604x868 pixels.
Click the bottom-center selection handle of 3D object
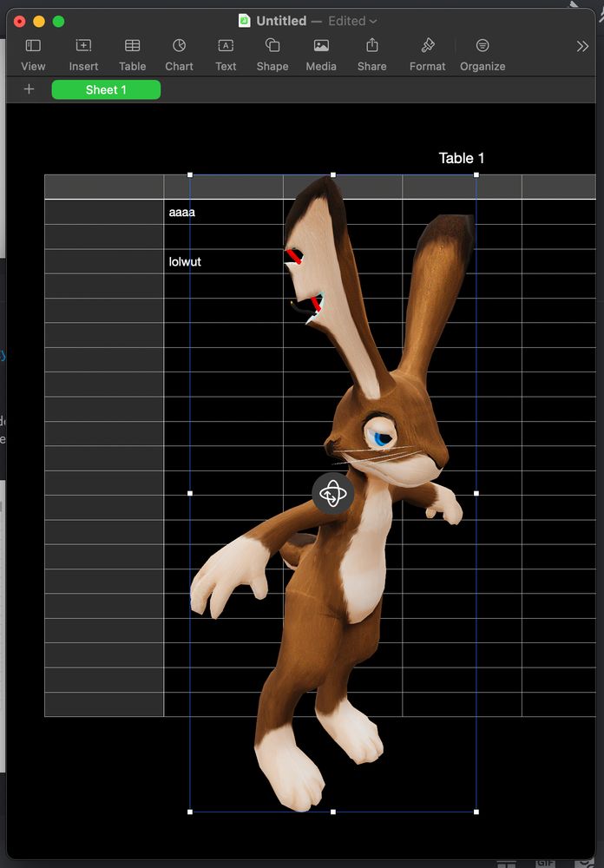tap(332, 812)
